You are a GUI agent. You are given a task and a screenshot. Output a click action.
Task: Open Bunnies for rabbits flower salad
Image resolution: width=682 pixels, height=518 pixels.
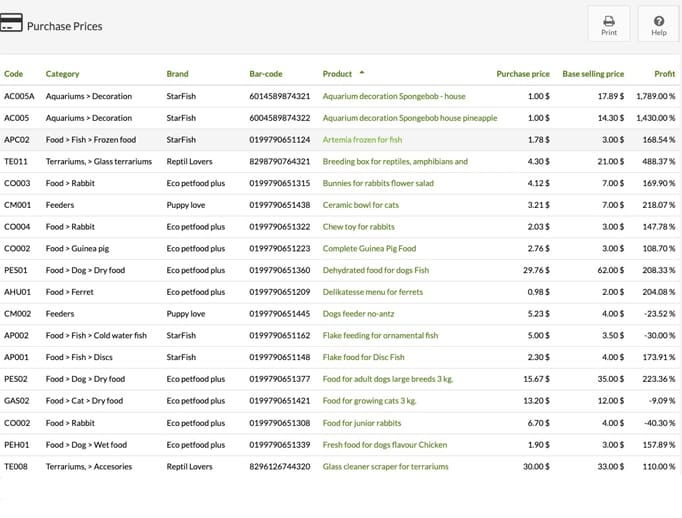pos(378,183)
